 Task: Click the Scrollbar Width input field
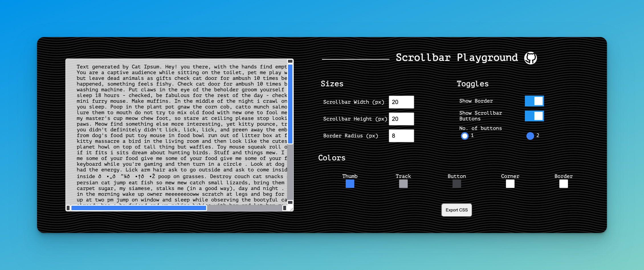[401, 102]
